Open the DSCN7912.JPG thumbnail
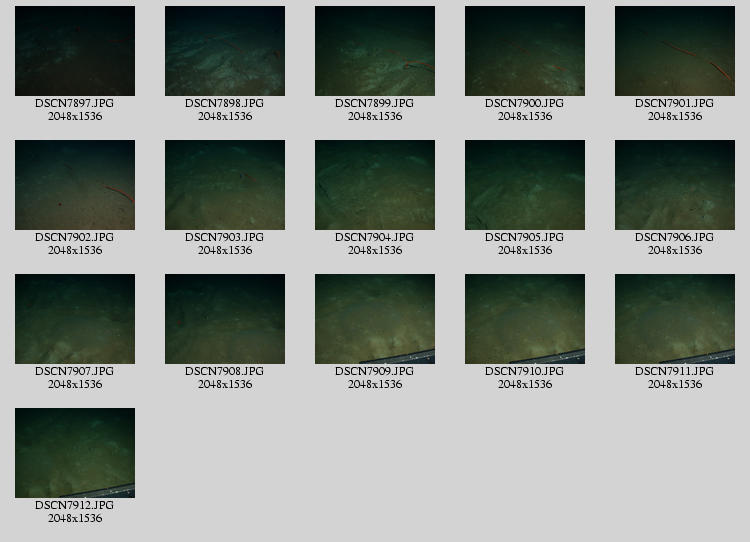This screenshot has height=542, width=750. [x=75, y=453]
